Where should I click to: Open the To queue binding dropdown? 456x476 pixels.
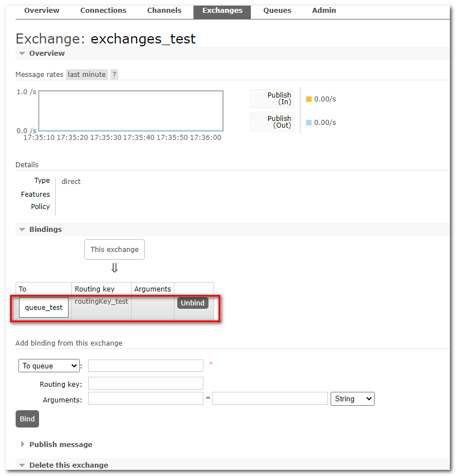(48, 366)
